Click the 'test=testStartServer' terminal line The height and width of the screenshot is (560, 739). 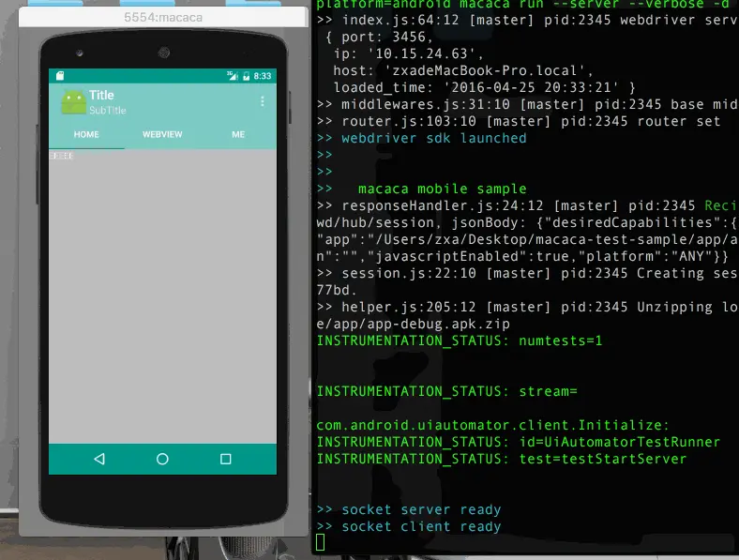(x=502, y=459)
